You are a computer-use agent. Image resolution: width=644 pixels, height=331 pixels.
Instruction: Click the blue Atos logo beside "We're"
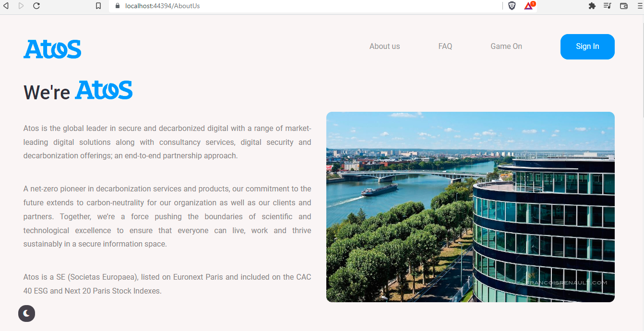pos(104,90)
